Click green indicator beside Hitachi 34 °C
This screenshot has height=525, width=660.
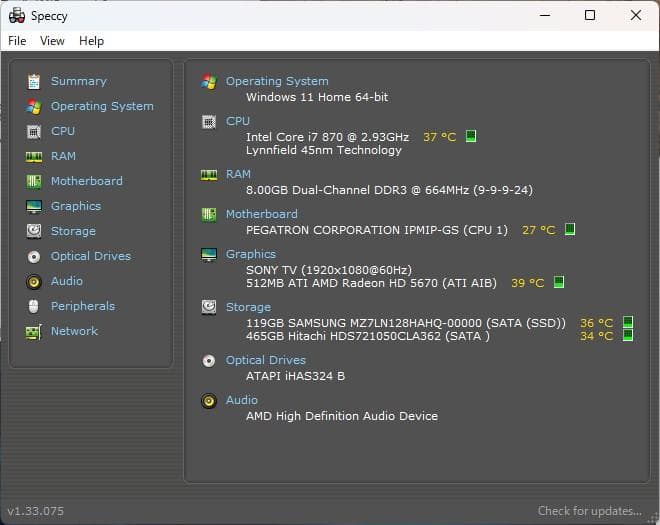point(628,335)
